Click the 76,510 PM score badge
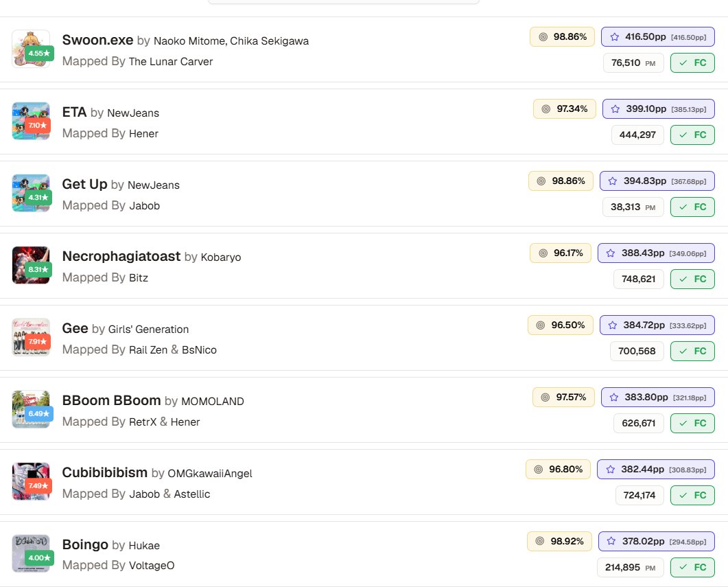728x587 pixels. (x=633, y=63)
